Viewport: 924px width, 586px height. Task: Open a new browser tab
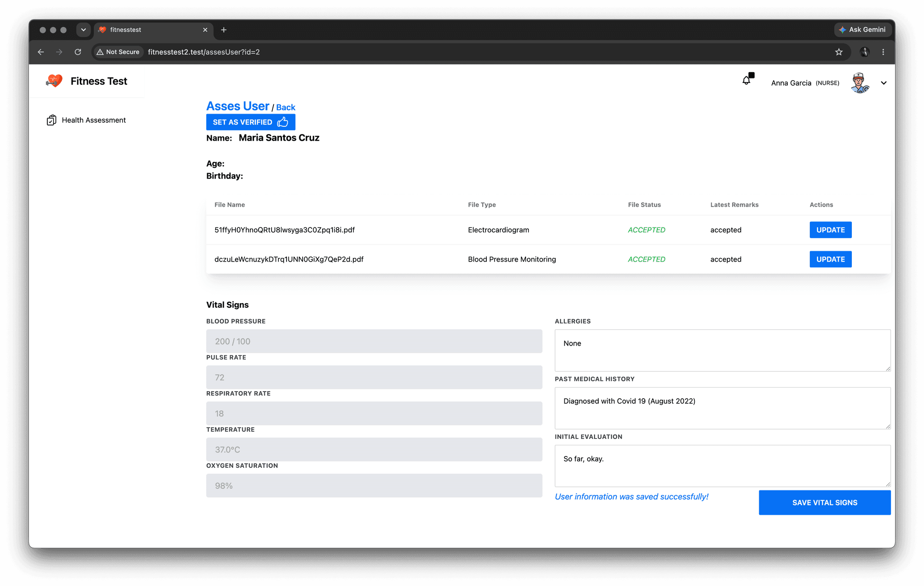point(223,30)
